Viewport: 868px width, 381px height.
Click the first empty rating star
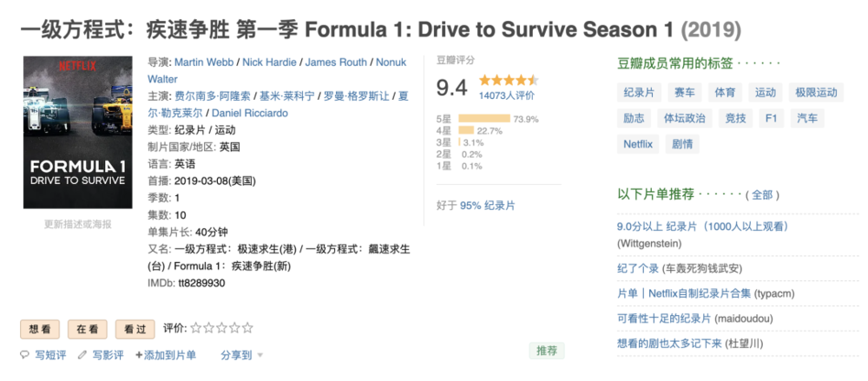(x=196, y=328)
